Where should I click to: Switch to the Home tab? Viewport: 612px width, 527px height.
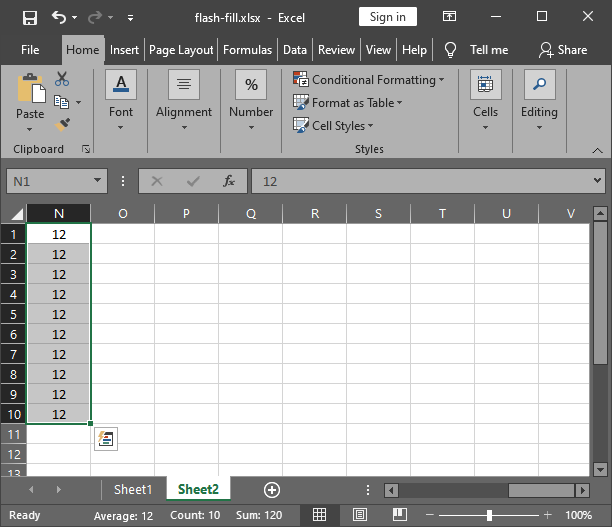pyautogui.click(x=83, y=50)
